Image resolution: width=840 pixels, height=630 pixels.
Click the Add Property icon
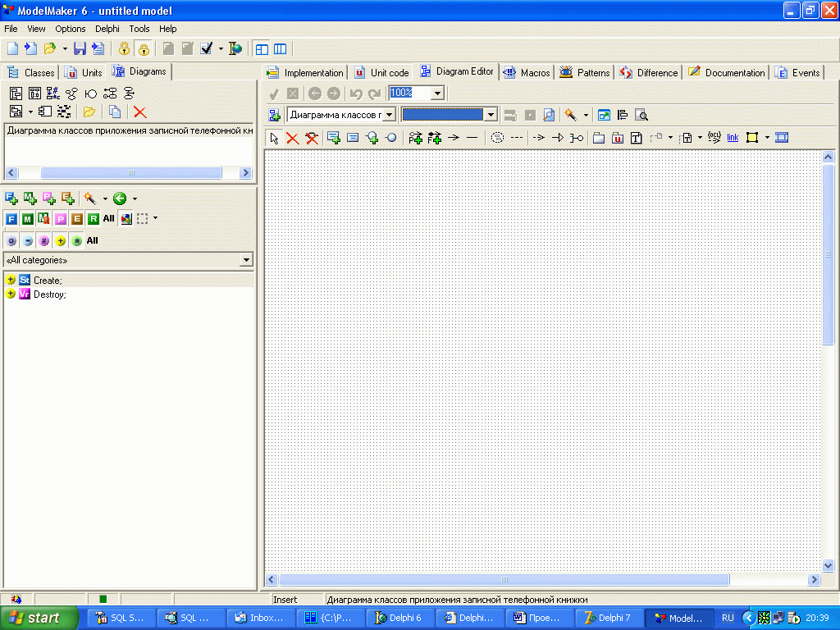(x=49, y=198)
